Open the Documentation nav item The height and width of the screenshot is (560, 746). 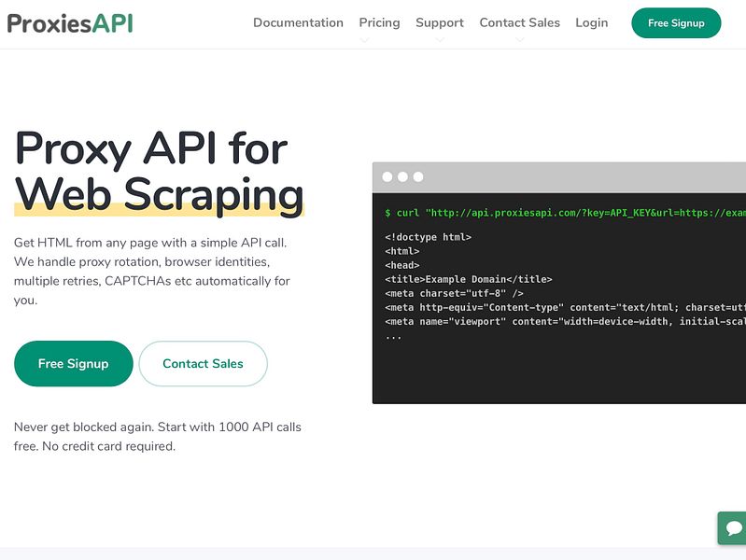click(x=298, y=22)
